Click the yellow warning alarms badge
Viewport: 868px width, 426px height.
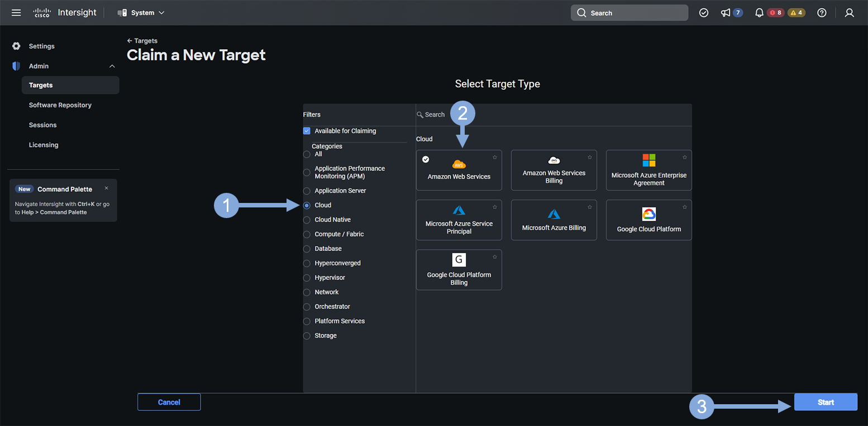(797, 13)
